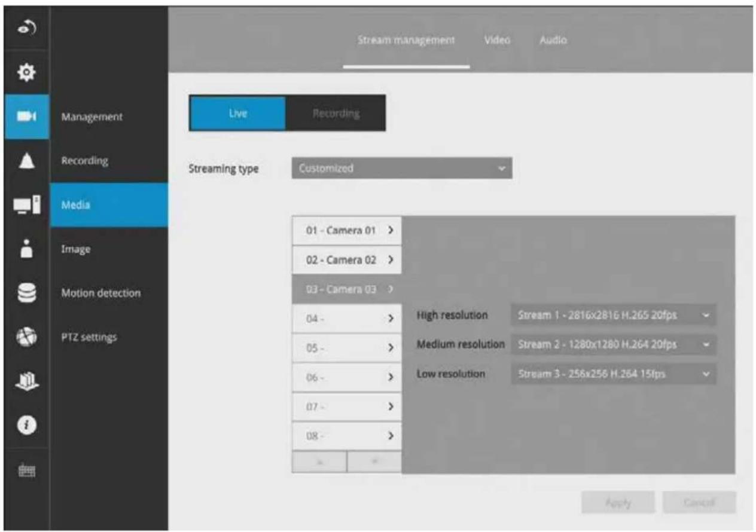This screenshot has height=532, width=756.
Task: Select 01 - Camera 01 in list
Action: (x=346, y=231)
